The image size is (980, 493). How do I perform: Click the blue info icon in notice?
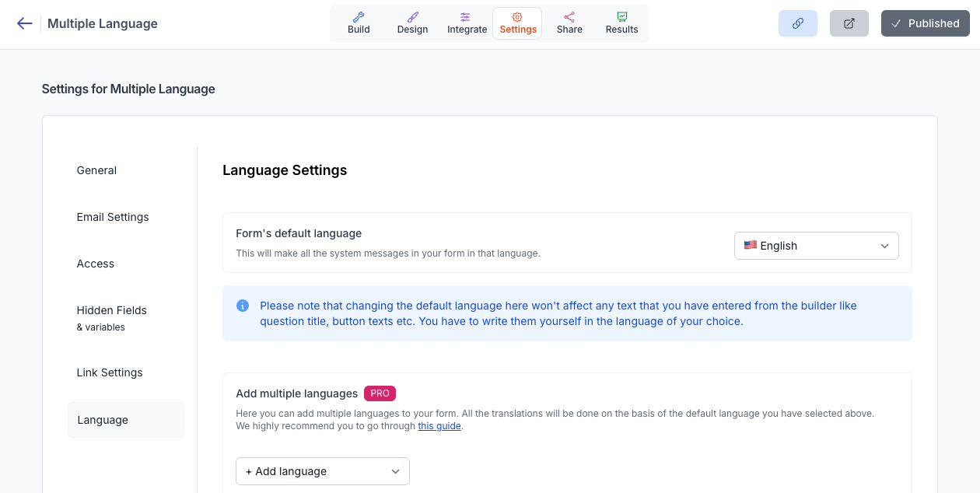point(243,306)
